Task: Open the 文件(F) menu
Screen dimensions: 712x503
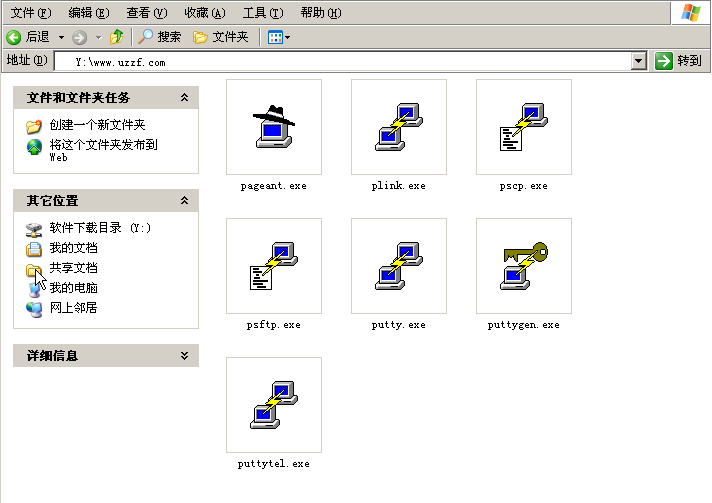Action: 31,13
